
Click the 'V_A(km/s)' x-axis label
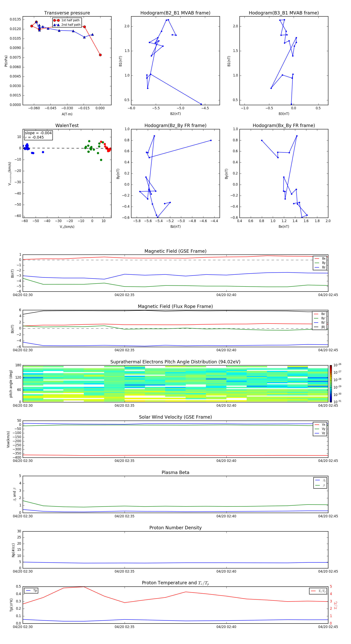point(67,227)
